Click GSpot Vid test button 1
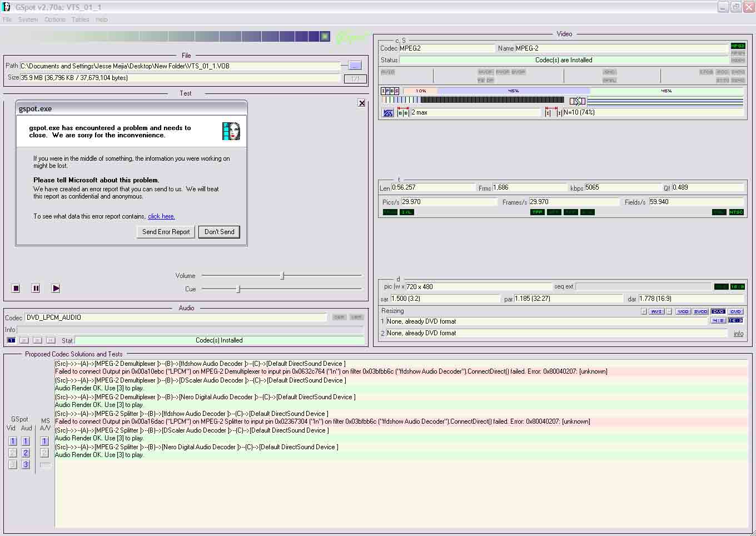Image resolution: width=756 pixels, height=536 pixels. tap(13, 441)
